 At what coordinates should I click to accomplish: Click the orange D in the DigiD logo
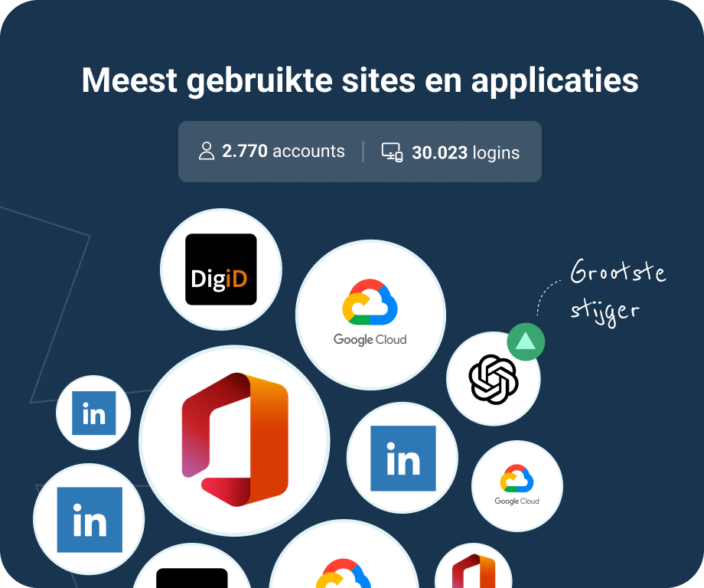pos(240,279)
